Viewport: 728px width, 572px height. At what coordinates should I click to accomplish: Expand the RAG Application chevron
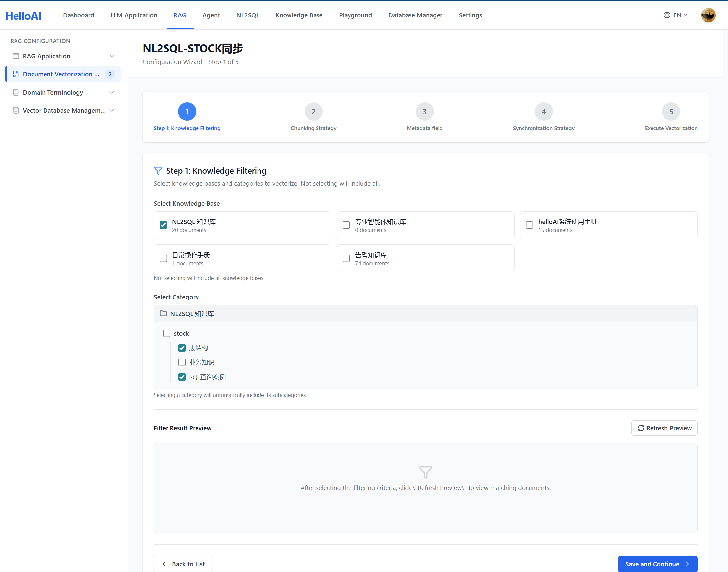112,56
